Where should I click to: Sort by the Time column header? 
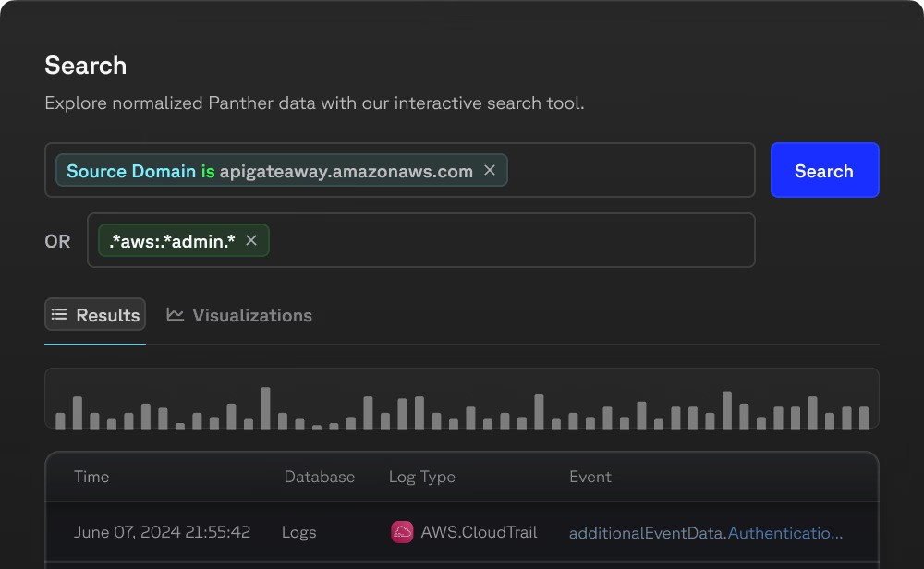(91, 477)
